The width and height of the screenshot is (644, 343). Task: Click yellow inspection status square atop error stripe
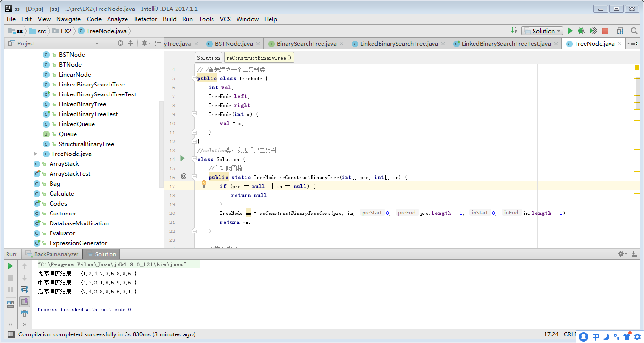click(637, 68)
